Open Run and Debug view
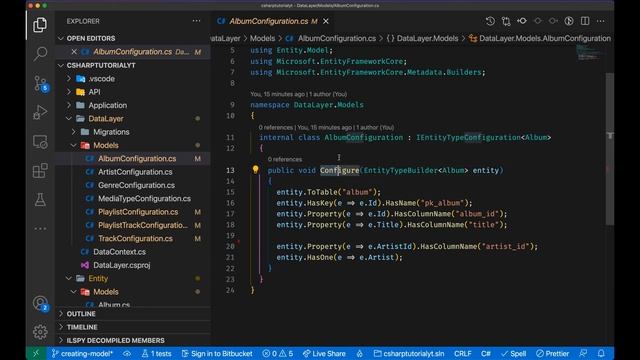This screenshot has height=360, width=640. pyautogui.click(x=40, y=112)
